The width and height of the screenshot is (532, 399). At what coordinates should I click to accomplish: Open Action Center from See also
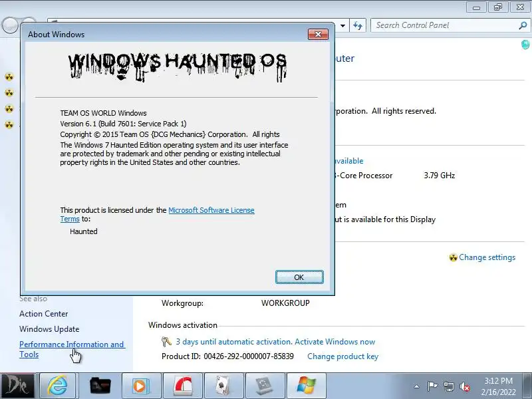pos(43,314)
